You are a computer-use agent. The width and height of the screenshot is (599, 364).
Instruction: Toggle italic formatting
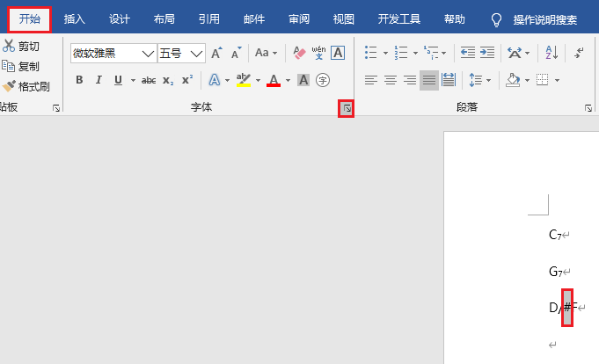click(x=99, y=80)
